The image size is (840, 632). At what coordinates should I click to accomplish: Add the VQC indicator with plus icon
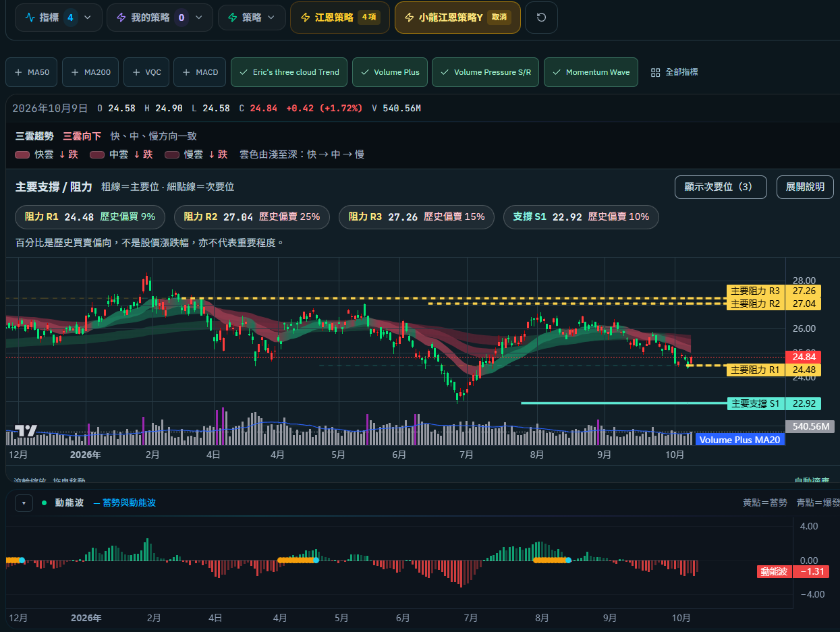146,72
